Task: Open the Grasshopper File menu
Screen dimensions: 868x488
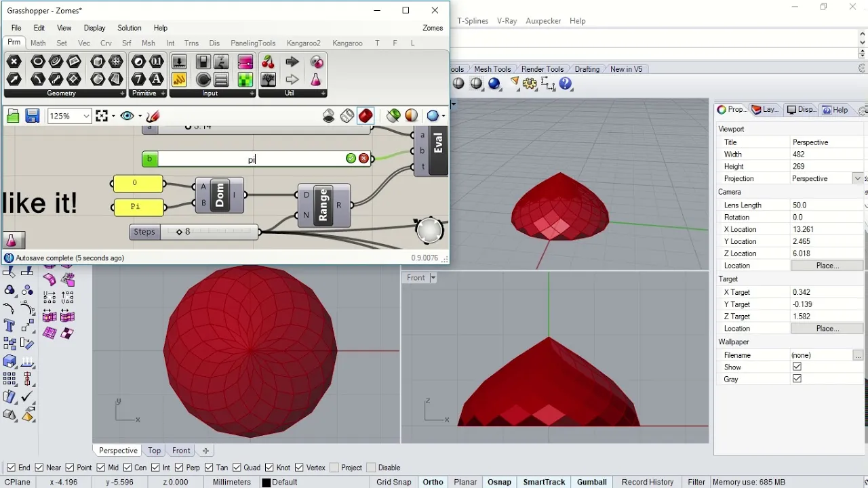Action: click(16, 28)
